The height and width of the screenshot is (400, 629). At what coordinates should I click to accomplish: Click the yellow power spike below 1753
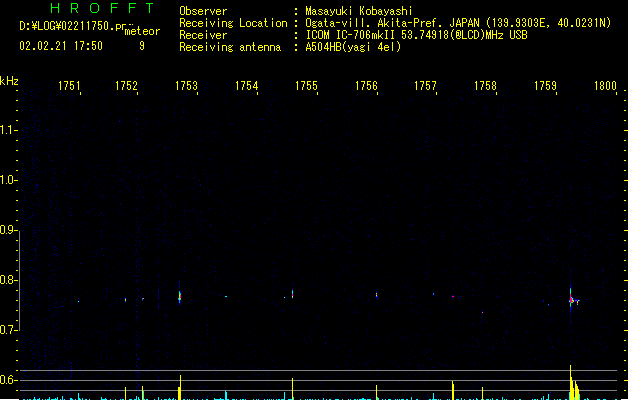[180, 388]
